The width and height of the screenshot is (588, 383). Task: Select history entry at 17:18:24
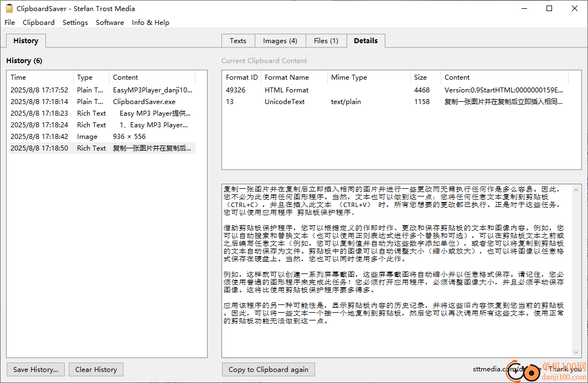click(x=102, y=125)
